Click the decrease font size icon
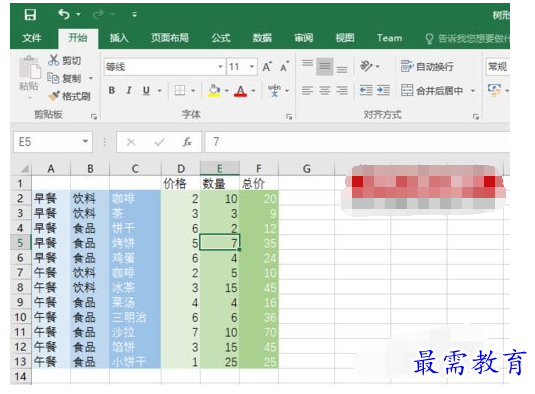This screenshot has height=394, width=535. point(285,67)
